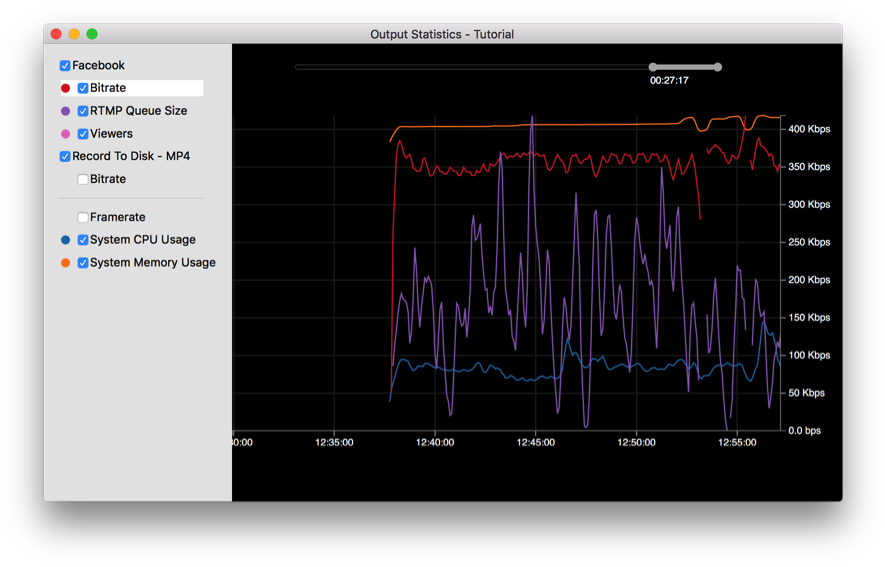Viewport: 885px width, 567px height.
Task: Minimize the Output Statistics window
Action: point(74,34)
